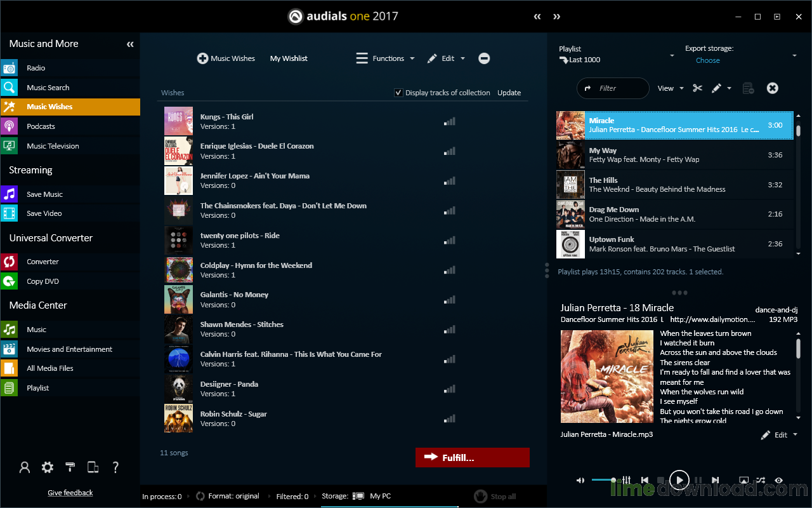The width and height of the screenshot is (812, 508).
Task: Mute audio with the speaker icon
Action: [x=580, y=480]
